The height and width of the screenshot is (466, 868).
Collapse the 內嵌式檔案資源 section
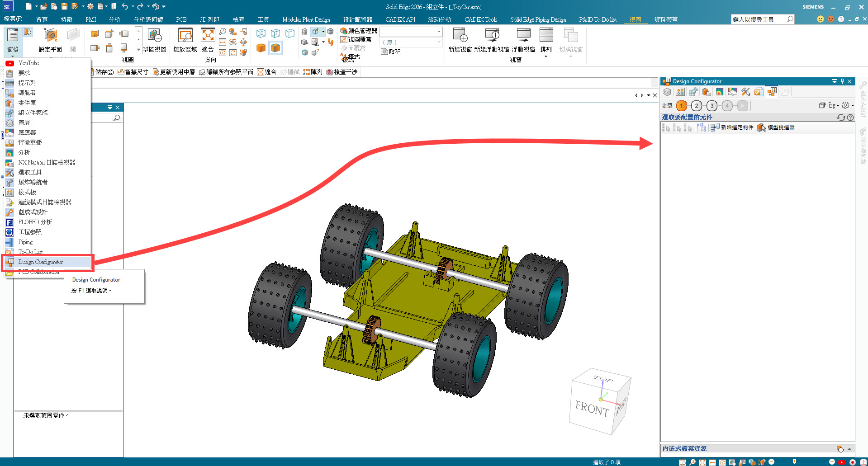849,449
